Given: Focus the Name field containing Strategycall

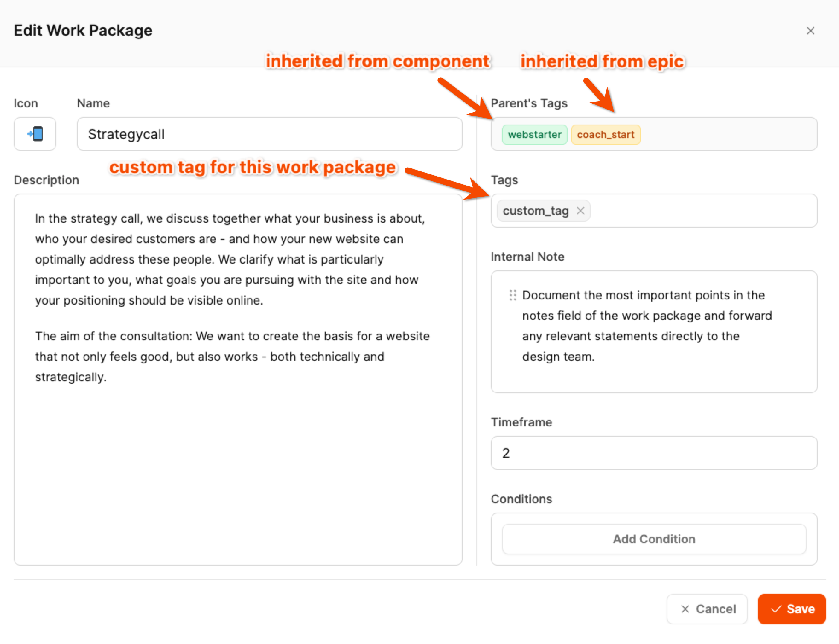Looking at the screenshot, I should 269,134.
